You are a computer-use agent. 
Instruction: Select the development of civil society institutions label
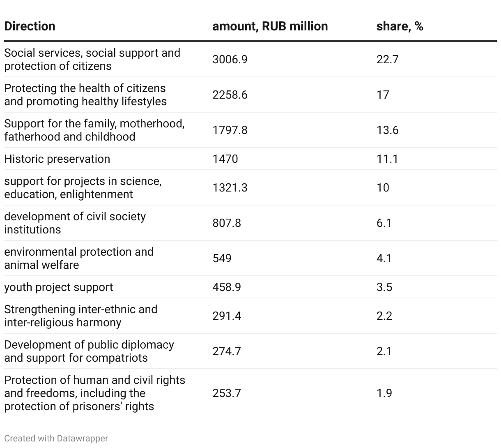[x=75, y=223]
